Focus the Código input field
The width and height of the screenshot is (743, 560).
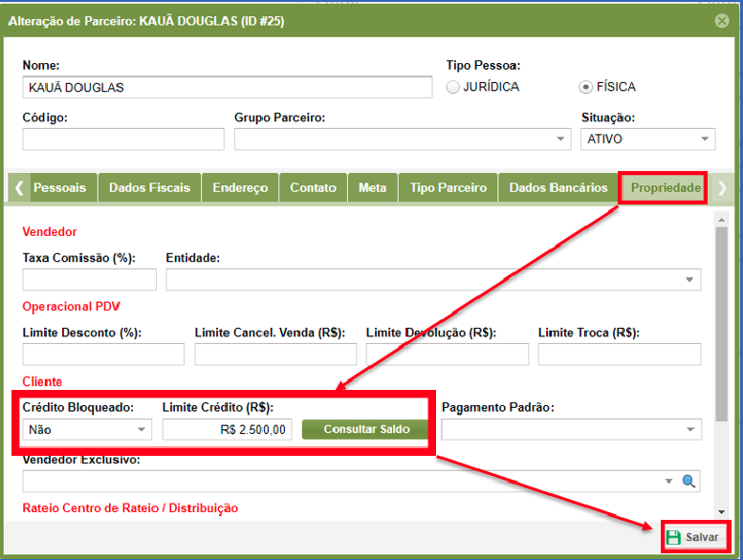(x=123, y=140)
